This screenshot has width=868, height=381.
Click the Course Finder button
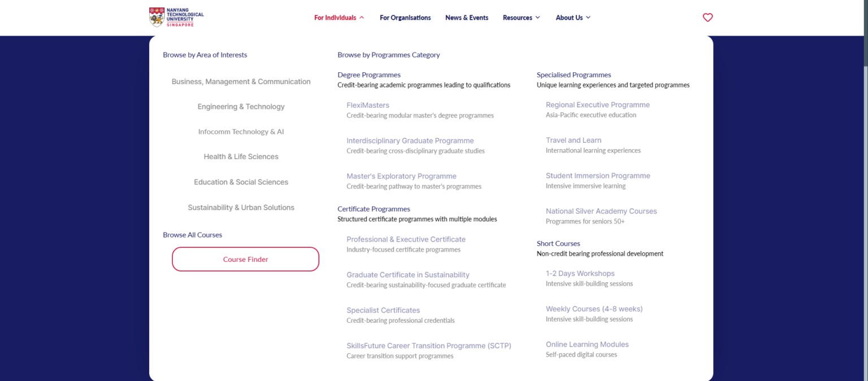[x=245, y=259]
